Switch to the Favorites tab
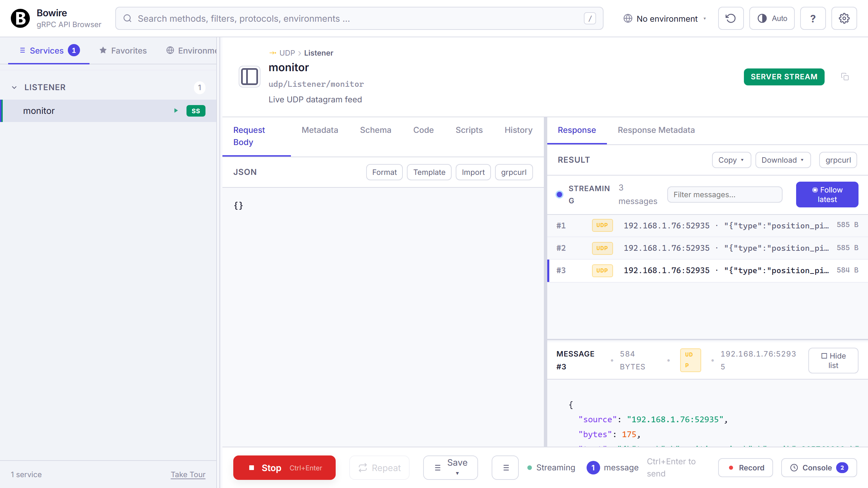The height and width of the screenshot is (488, 868). point(123,50)
